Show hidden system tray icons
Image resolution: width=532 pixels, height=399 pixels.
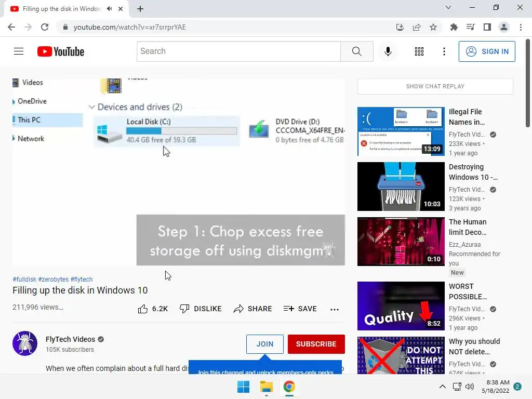pos(443,387)
